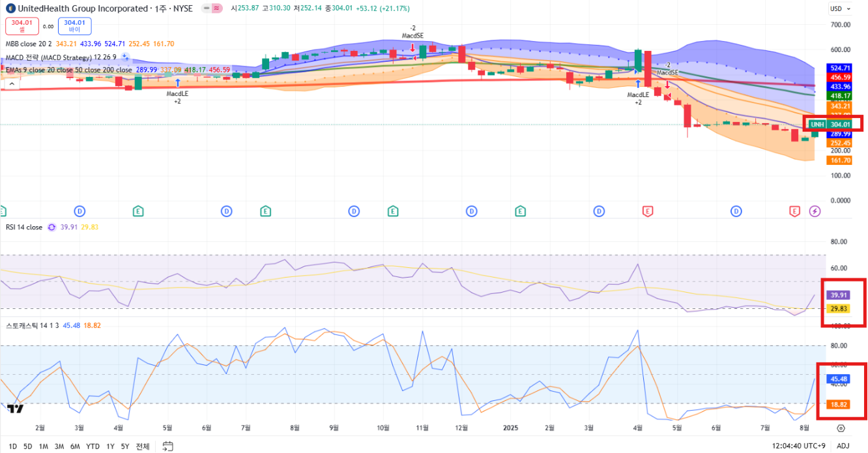Click the UnitedHealth symbol logo icon
The height and width of the screenshot is (453, 868).
point(10,8)
